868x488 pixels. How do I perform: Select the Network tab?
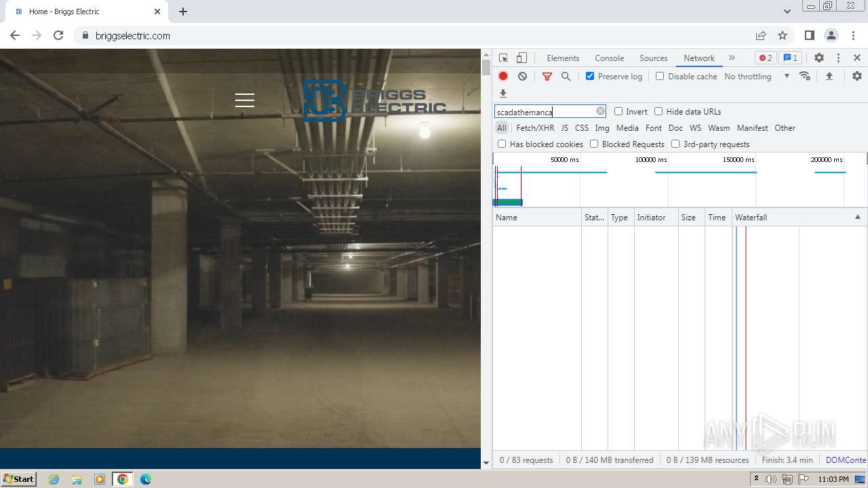[x=699, y=58]
